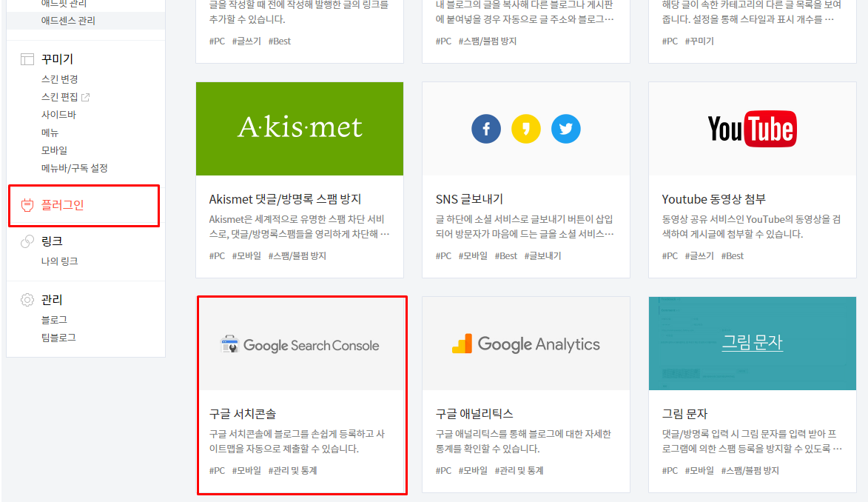This screenshot has height=502, width=868.
Task: Click the YouTube logo
Action: 753,129
